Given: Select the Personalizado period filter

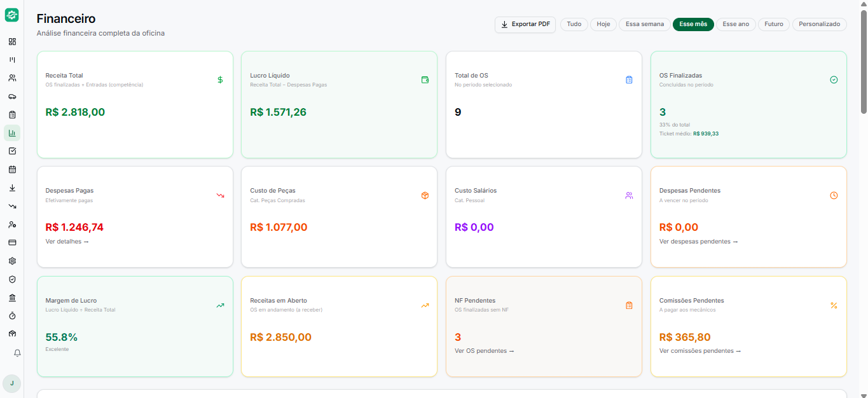Looking at the screenshot, I should (820, 24).
